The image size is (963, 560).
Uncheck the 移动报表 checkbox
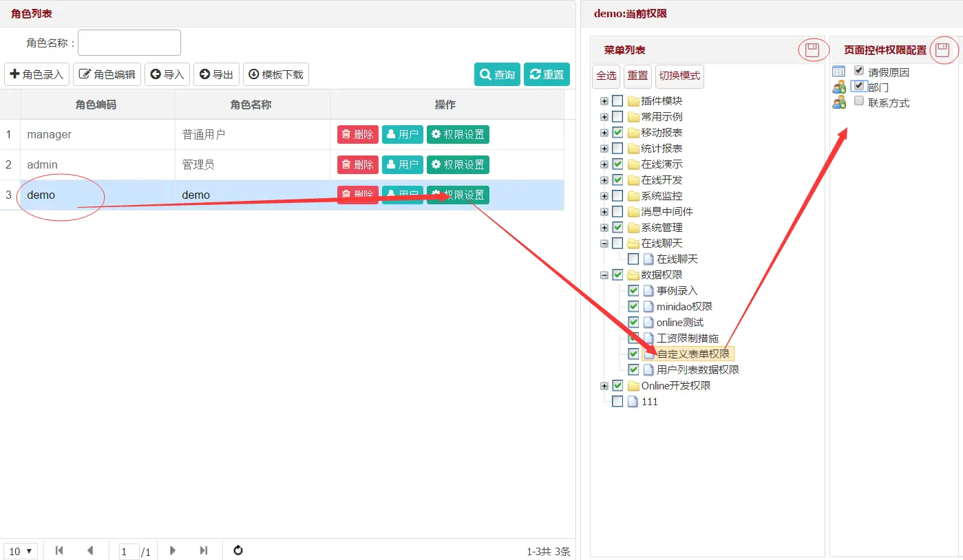point(617,132)
